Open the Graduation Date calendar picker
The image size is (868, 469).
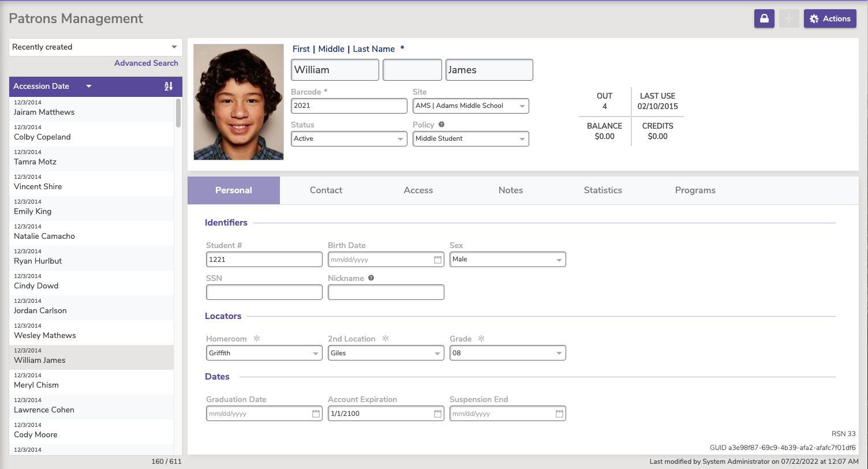(316, 414)
